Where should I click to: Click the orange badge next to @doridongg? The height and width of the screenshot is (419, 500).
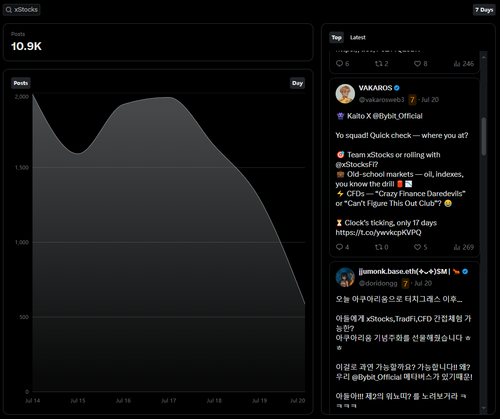405,283
